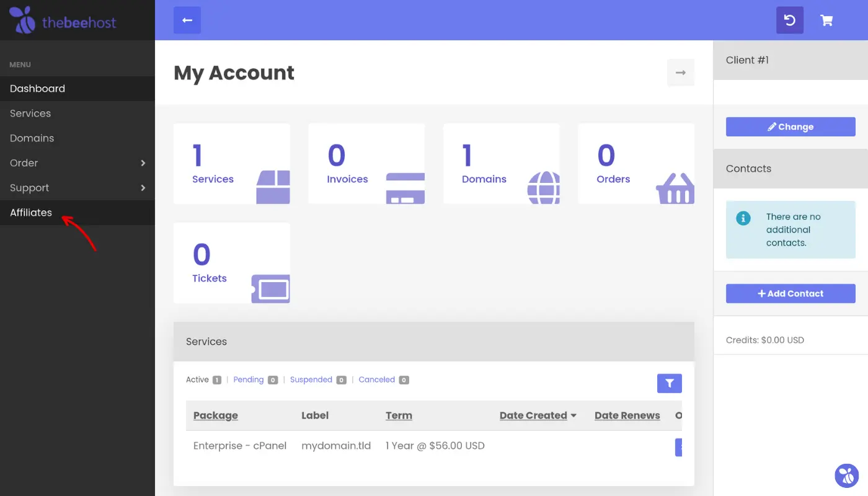Open the services filter funnel icon

669,383
